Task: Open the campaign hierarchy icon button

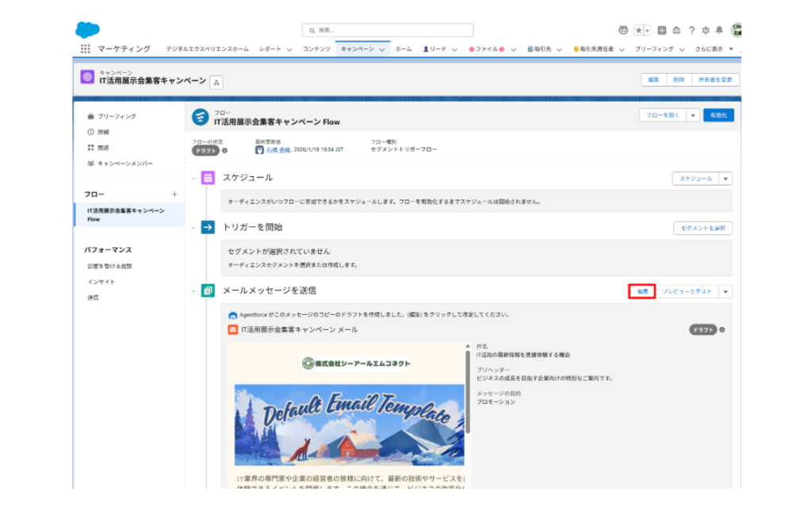Action: (216, 82)
